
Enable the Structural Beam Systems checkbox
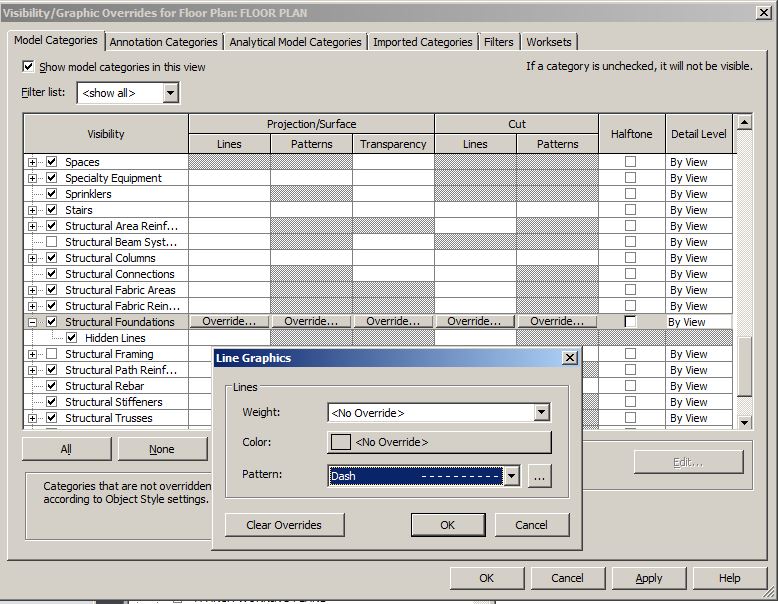(x=51, y=242)
